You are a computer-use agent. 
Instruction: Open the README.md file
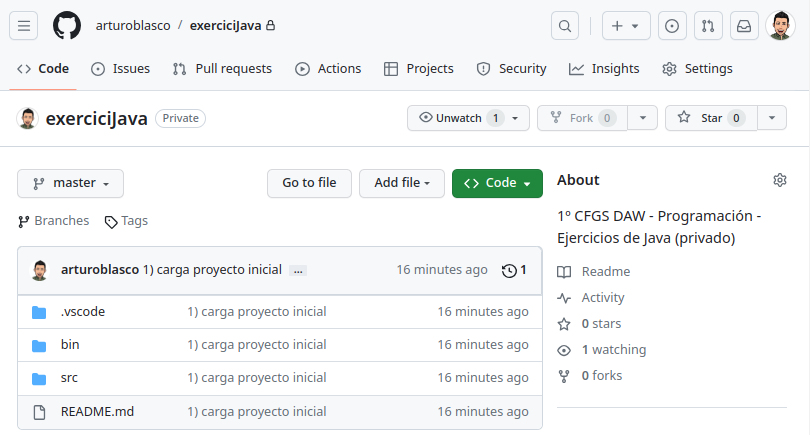tap(97, 412)
